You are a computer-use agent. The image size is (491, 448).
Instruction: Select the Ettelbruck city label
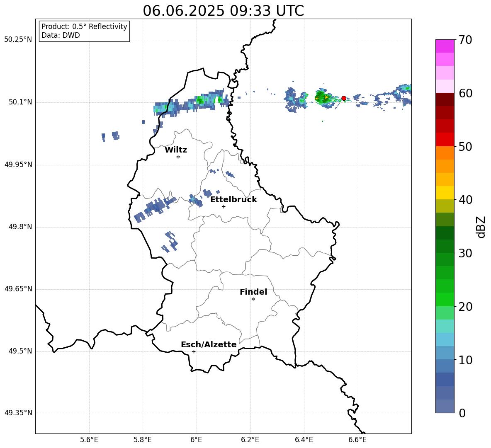point(233,200)
